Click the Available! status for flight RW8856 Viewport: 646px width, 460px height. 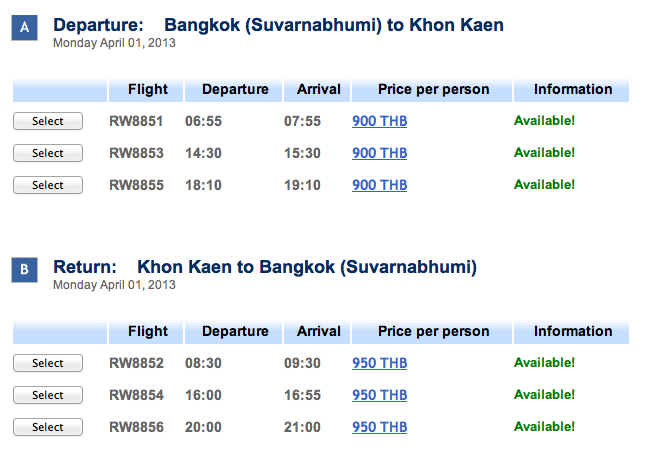pyautogui.click(x=544, y=427)
